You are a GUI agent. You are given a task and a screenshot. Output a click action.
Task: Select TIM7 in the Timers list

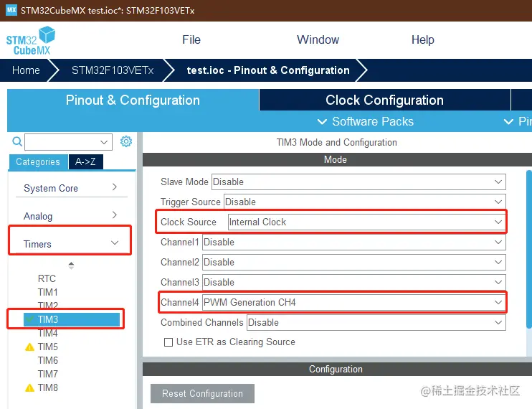[48, 374]
